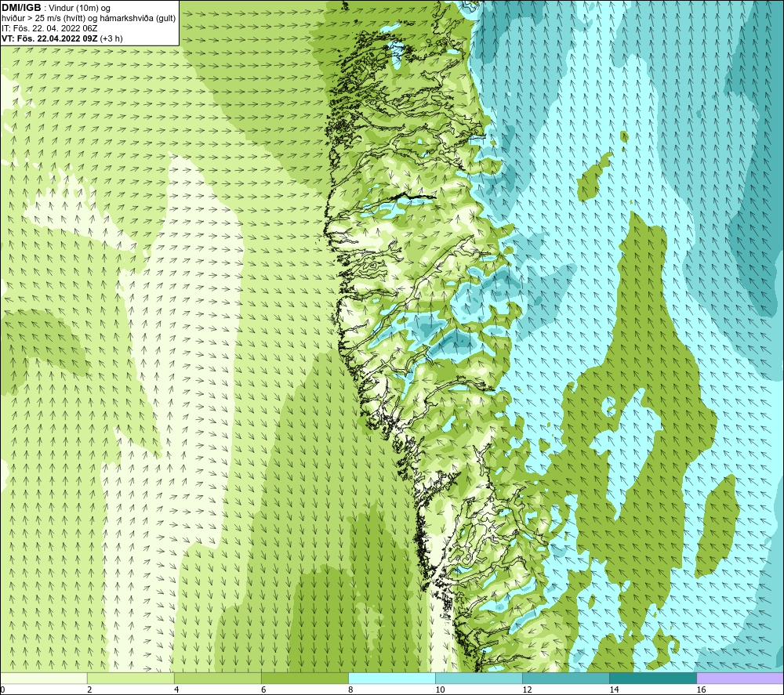Click the DMI/IGB title text
This screenshot has height=695, width=784.
21,8
